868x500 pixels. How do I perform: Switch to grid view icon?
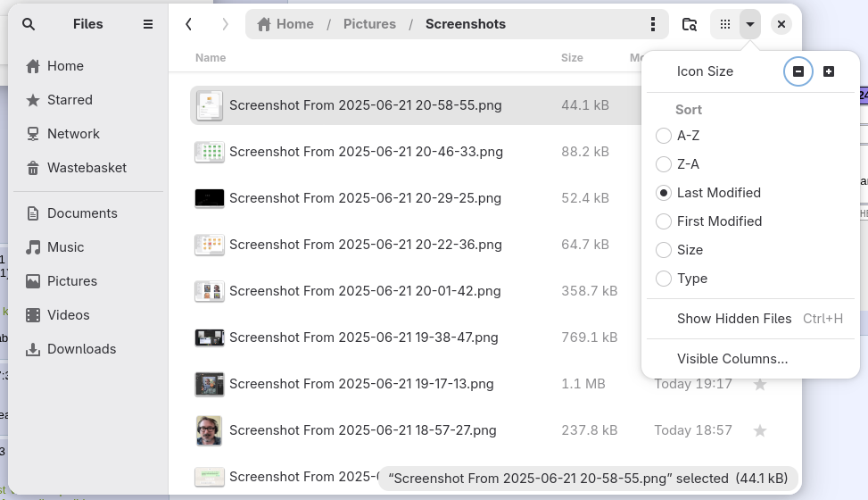click(724, 24)
